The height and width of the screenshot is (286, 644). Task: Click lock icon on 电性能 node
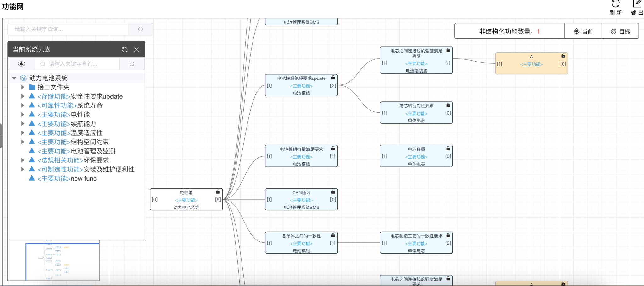coord(218,192)
